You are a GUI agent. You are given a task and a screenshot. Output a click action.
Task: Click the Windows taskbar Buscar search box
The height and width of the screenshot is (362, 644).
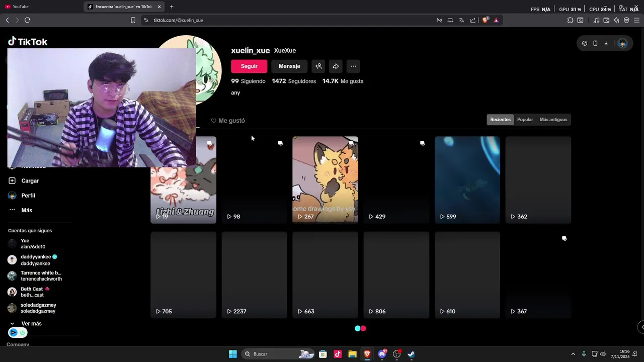click(278, 354)
